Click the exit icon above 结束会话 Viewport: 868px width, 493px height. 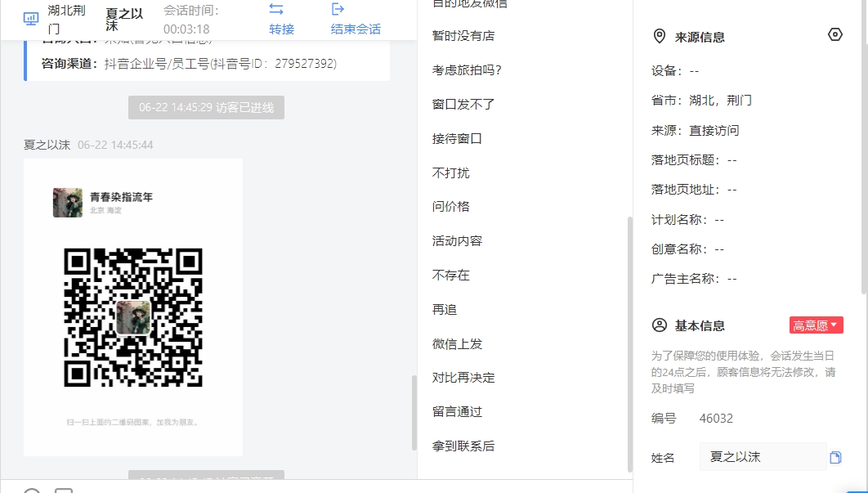(x=338, y=10)
